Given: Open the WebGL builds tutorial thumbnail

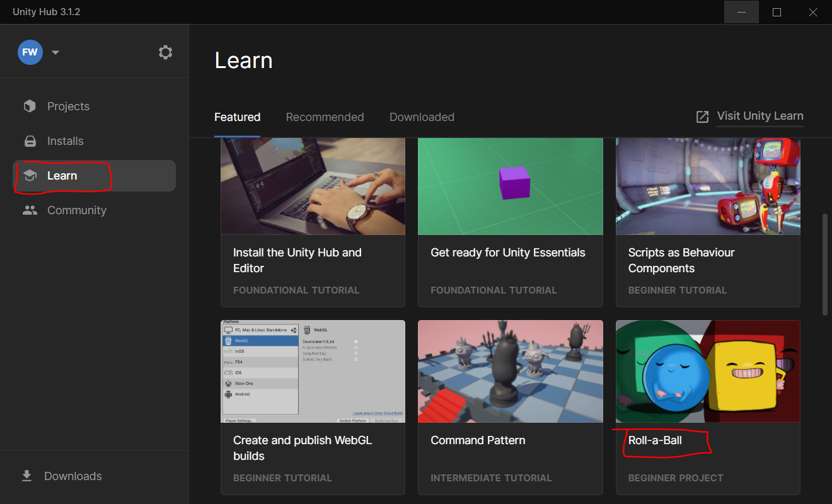Looking at the screenshot, I should (x=313, y=372).
